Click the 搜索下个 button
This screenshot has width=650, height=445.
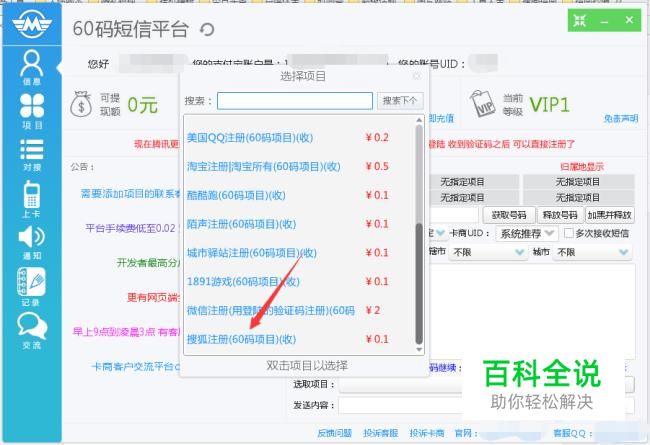pyautogui.click(x=400, y=101)
